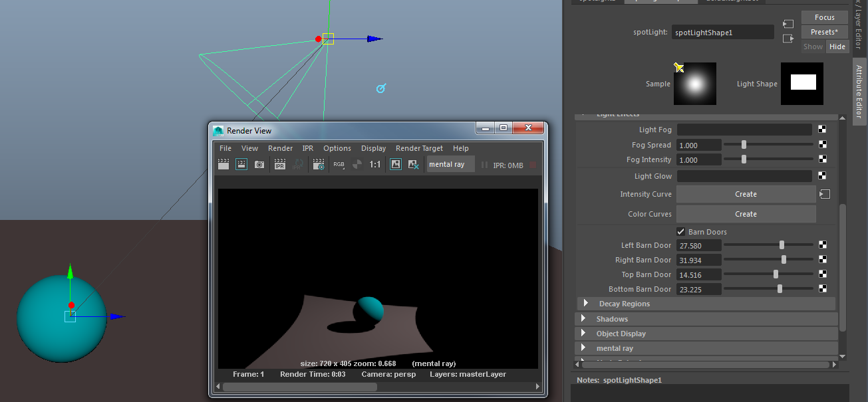
Task: Click the Render Region icon
Action: [x=241, y=164]
